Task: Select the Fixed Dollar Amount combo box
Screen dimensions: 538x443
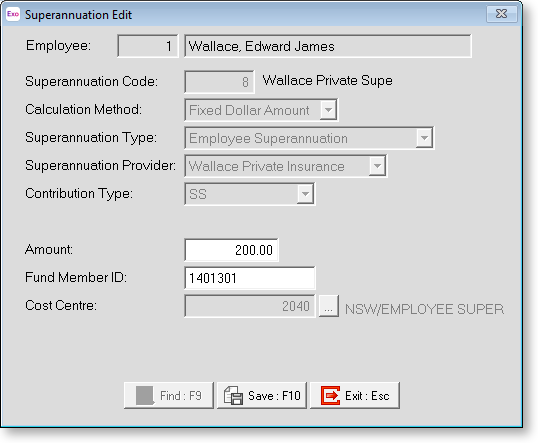Action: coord(261,110)
